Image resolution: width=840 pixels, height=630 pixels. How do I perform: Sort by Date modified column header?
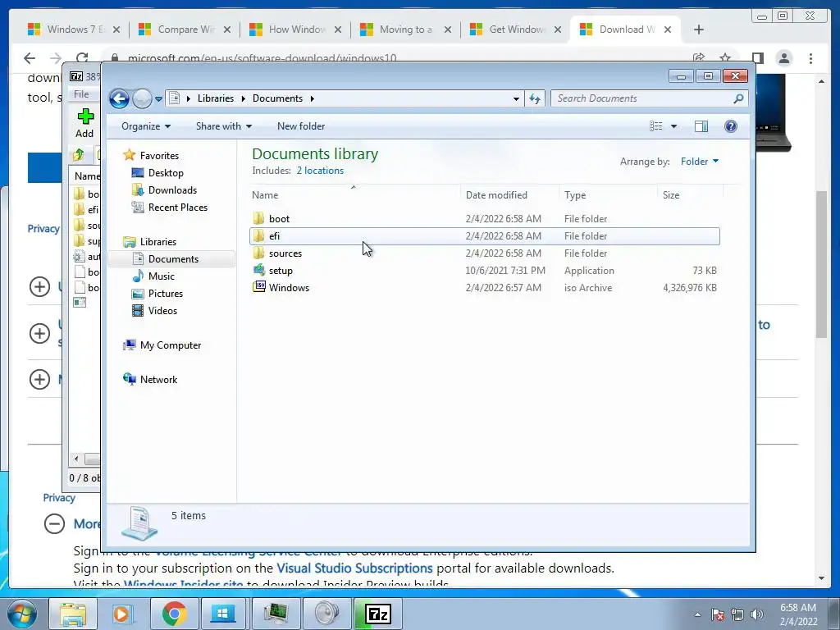[x=509, y=195]
